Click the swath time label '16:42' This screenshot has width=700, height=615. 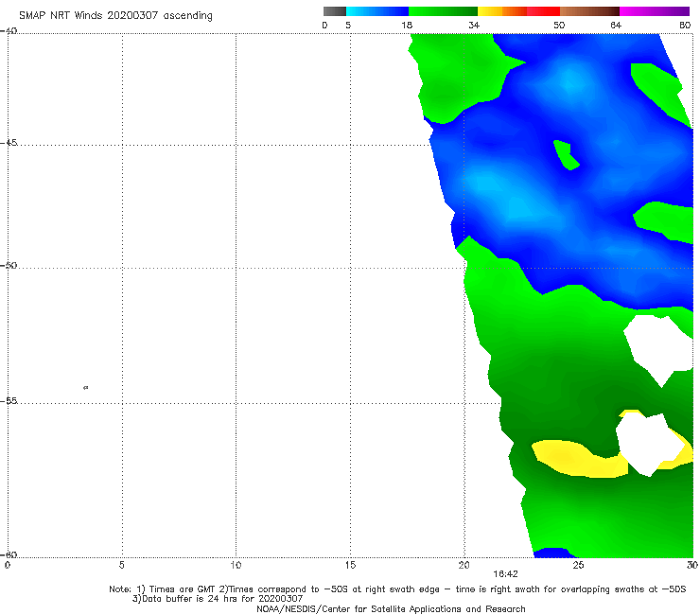coord(505,574)
